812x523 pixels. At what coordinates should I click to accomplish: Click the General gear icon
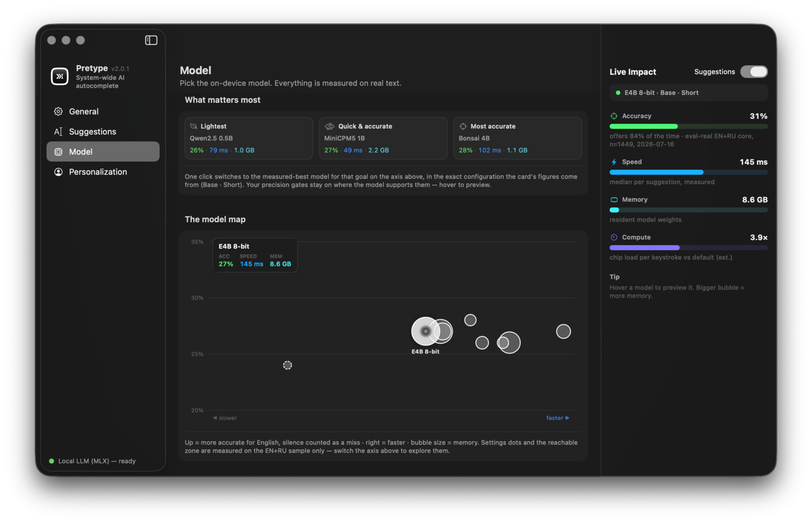pos(58,111)
